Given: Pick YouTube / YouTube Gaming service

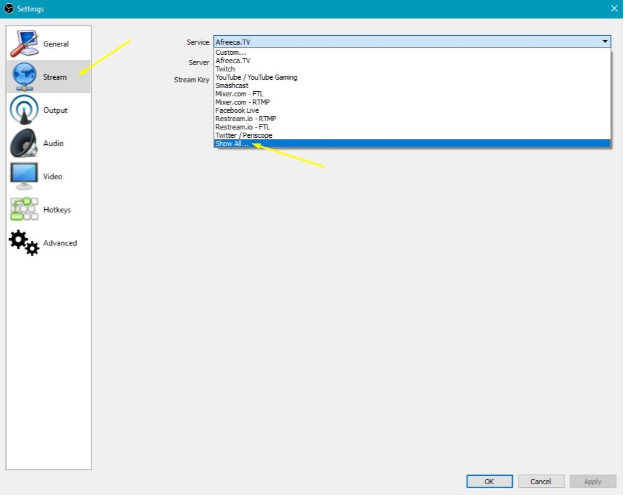Looking at the screenshot, I should click(412, 77).
